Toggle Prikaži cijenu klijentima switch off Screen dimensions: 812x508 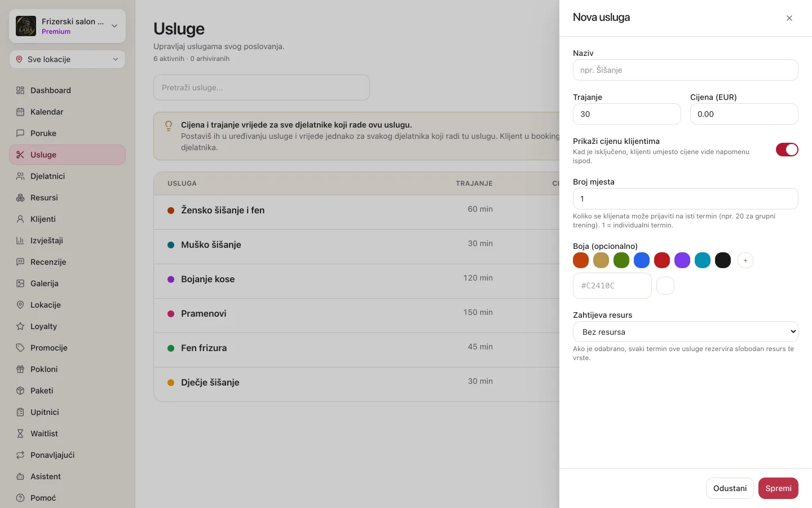(787, 150)
